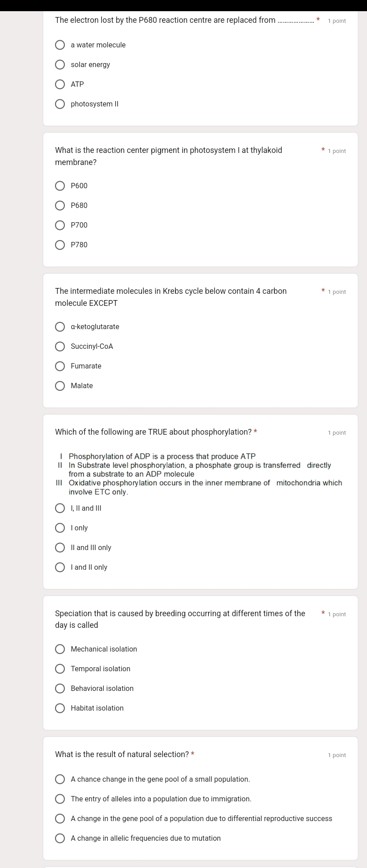Choose P680 for the photosystem I question
This screenshot has height=868, width=367.
click(60, 206)
